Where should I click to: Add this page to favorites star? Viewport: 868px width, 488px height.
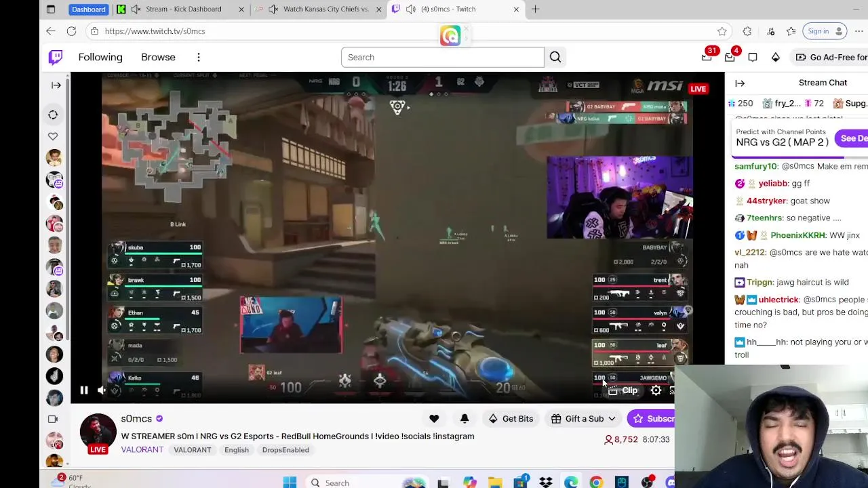click(x=722, y=31)
